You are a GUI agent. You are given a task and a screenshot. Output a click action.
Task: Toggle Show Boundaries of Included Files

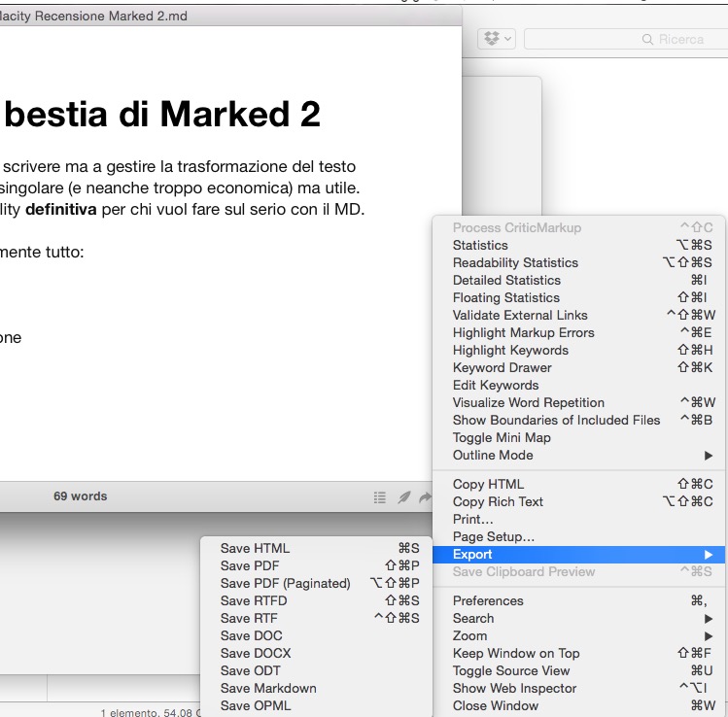[x=578, y=420]
